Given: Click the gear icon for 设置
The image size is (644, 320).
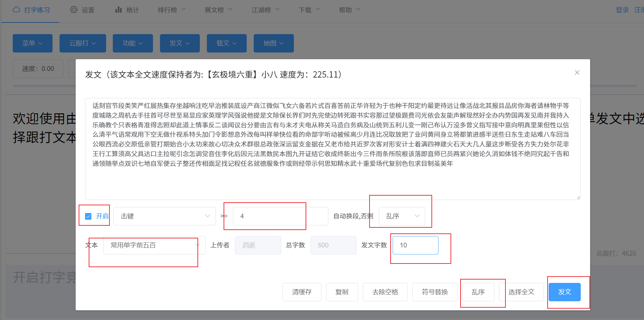Looking at the screenshot, I should [74, 10].
